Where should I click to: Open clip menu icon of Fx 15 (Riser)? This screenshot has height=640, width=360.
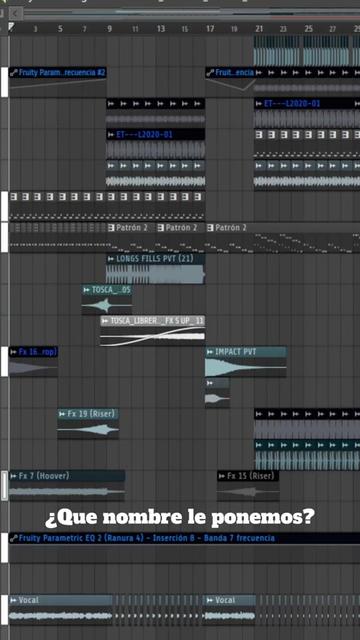[x=222, y=476]
